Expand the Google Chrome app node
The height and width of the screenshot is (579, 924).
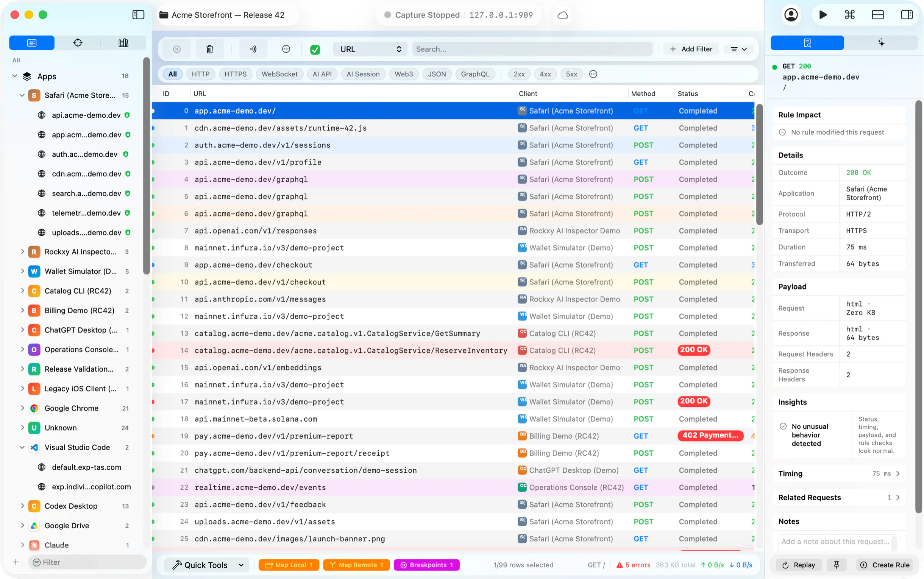click(x=22, y=408)
